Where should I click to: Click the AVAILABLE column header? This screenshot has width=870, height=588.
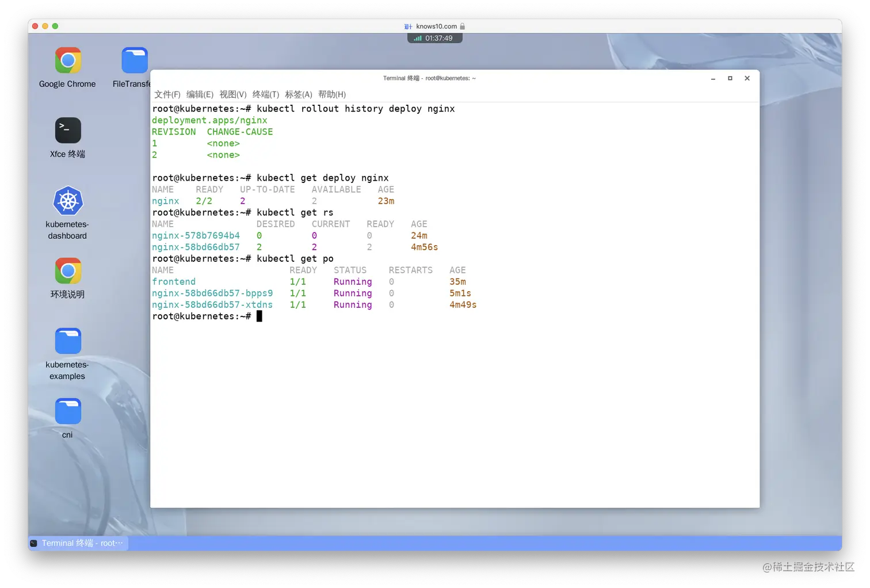pyautogui.click(x=337, y=189)
